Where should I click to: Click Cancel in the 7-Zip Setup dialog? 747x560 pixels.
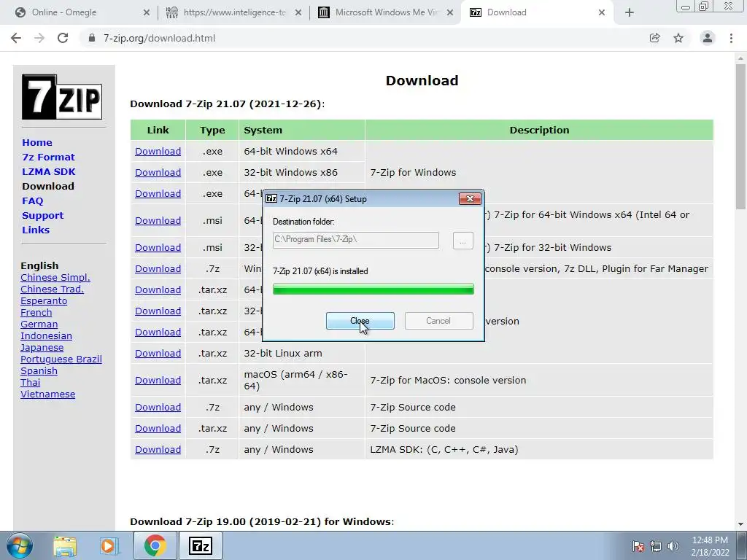pyautogui.click(x=438, y=321)
